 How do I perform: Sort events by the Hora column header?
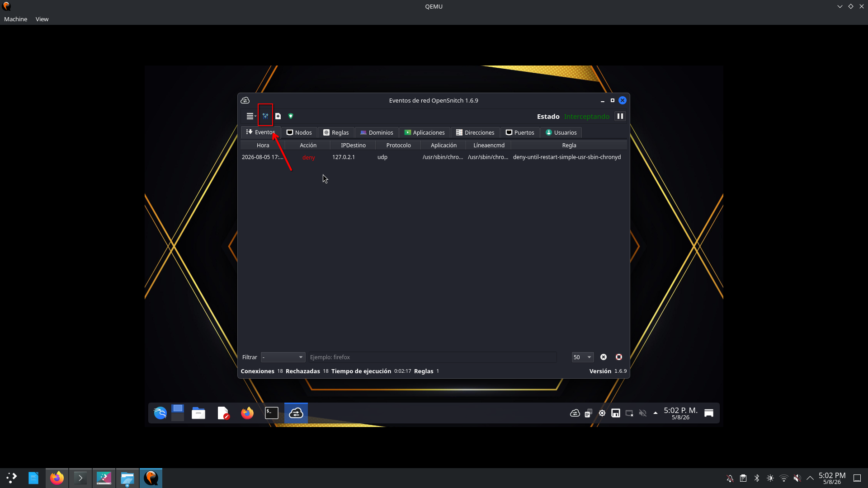tap(263, 145)
